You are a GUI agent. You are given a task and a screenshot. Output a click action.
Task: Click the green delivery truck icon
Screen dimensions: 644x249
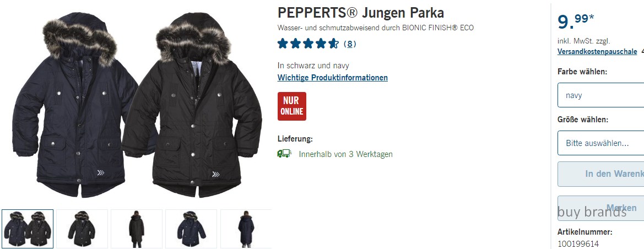point(284,154)
